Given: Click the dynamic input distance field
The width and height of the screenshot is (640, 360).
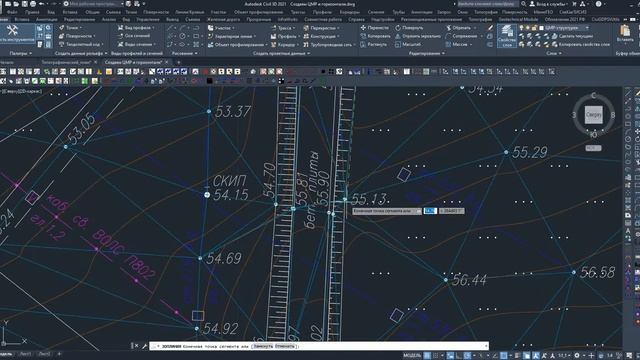Looking at the screenshot, I should (431, 211).
